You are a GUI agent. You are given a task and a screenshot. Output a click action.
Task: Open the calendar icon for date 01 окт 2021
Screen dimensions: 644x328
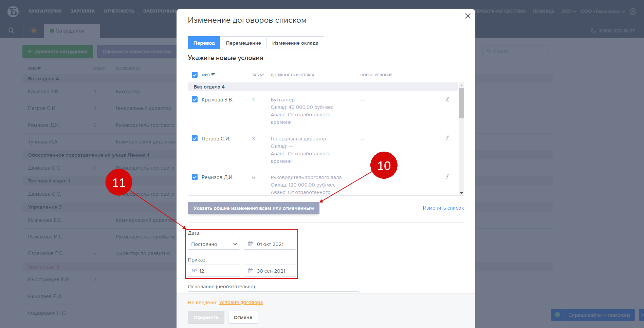coord(251,244)
